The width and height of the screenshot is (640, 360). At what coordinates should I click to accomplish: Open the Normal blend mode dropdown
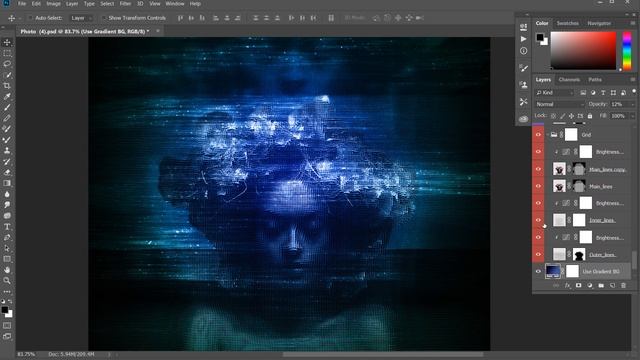click(x=560, y=104)
